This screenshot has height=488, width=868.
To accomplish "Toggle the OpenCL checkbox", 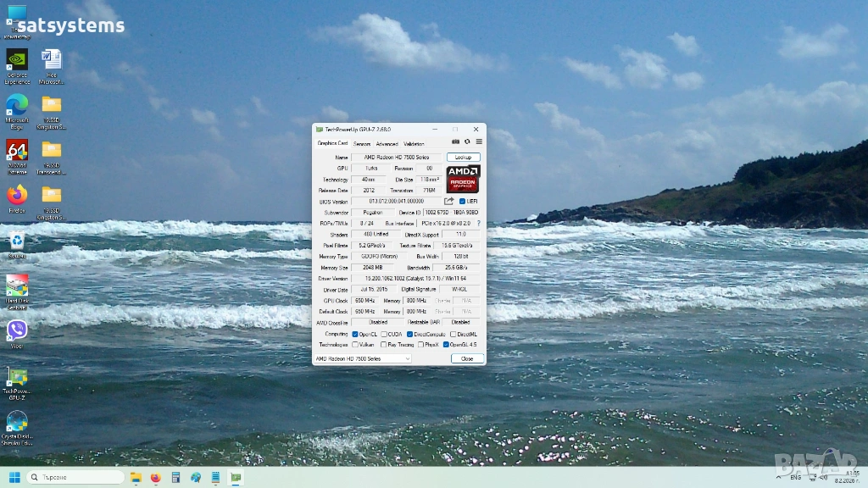I will tap(355, 334).
